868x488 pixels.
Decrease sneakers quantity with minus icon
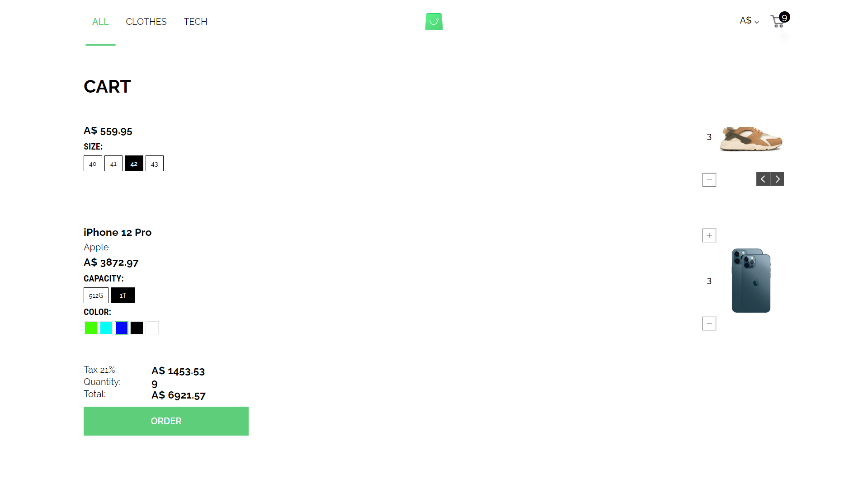pos(709,179)
